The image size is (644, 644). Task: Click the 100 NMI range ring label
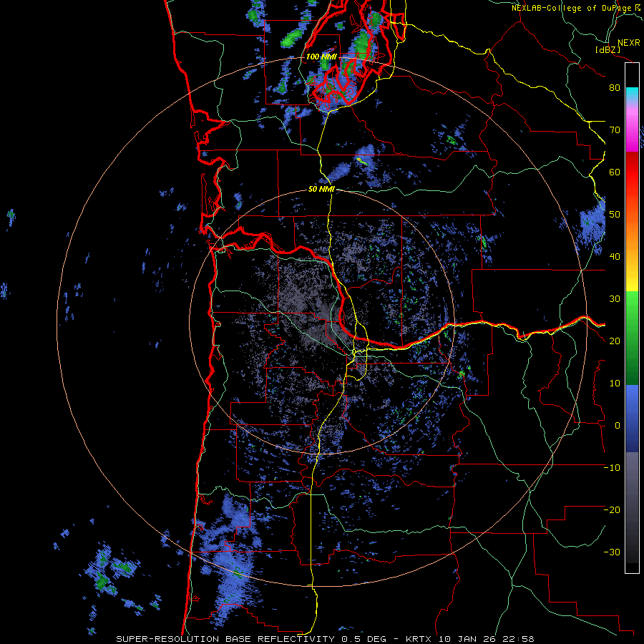click(x=321, y=57)
